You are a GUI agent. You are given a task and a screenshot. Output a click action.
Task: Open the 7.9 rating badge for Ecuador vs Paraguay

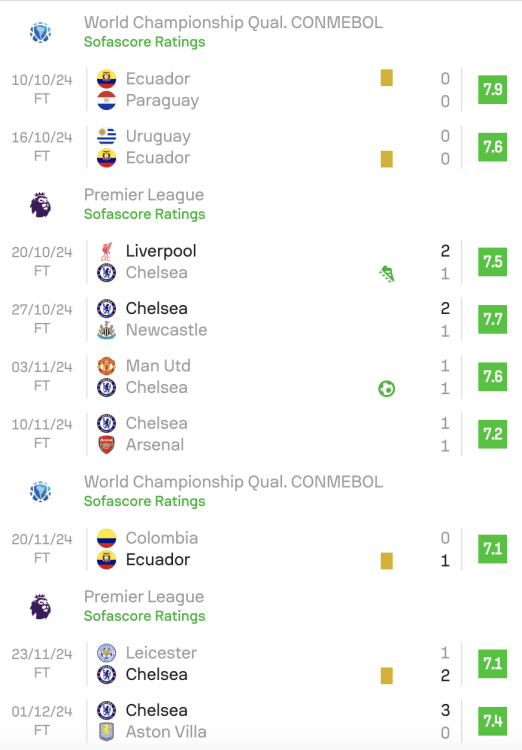pos(492,89)
